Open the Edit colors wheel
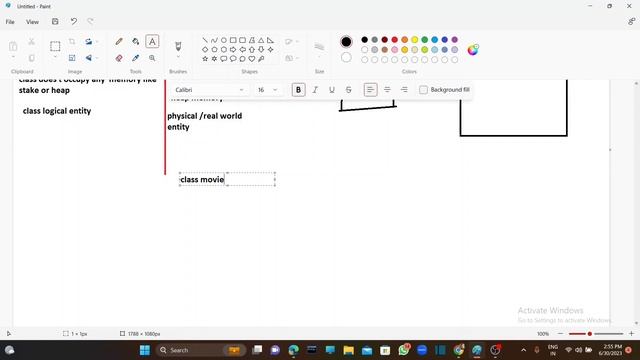The width and height of the screenshot is (640, 360). [473, 50]
